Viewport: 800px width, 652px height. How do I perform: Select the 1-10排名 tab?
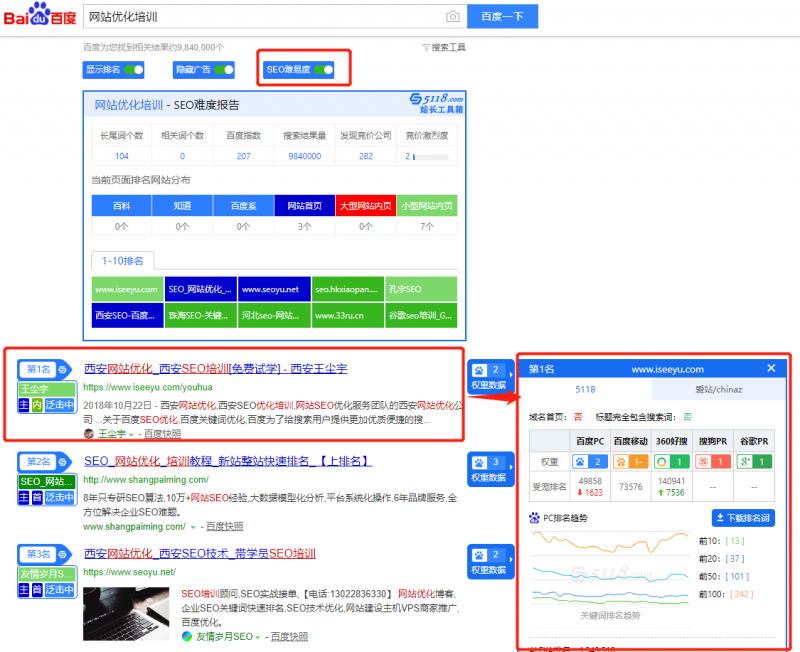click(x=122, y=261)
